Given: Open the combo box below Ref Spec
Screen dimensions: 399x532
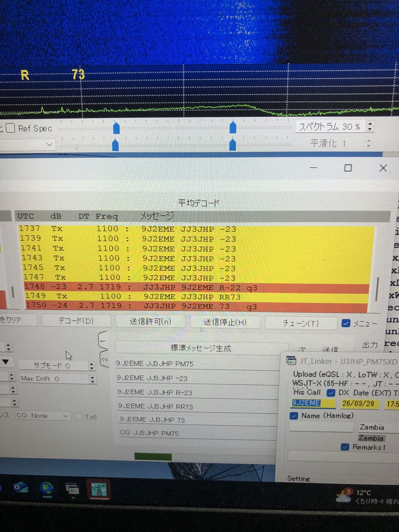Looking at the screenshot, I should (27, 145).
